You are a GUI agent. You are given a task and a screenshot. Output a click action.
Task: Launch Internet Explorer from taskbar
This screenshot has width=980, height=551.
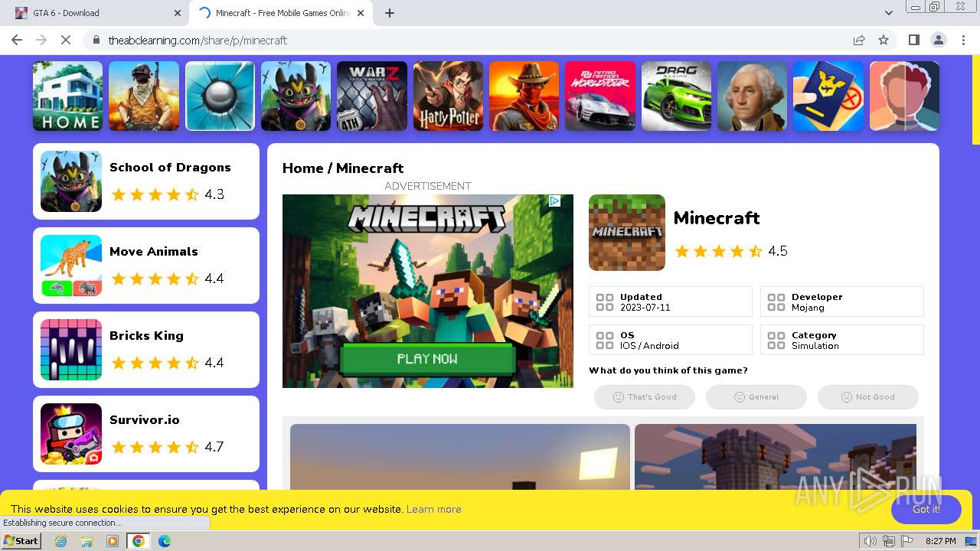click(x=61, y=541)
